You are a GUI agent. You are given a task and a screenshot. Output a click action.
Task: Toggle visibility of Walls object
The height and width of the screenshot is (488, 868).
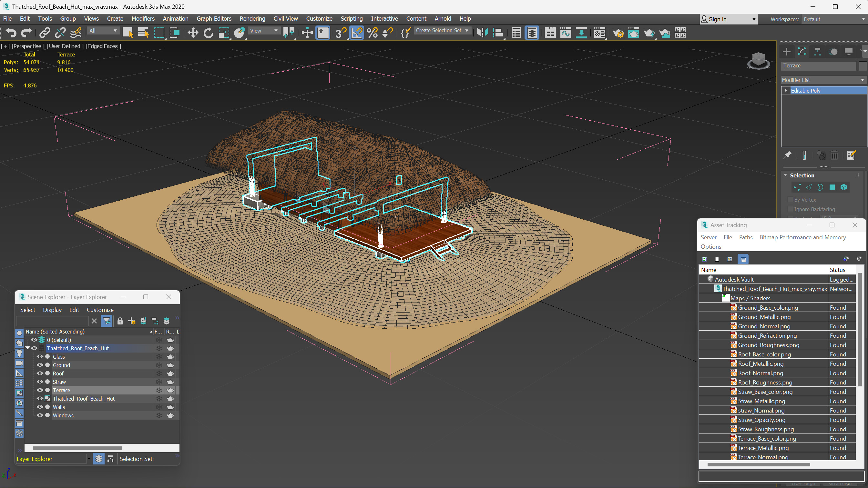40,407
